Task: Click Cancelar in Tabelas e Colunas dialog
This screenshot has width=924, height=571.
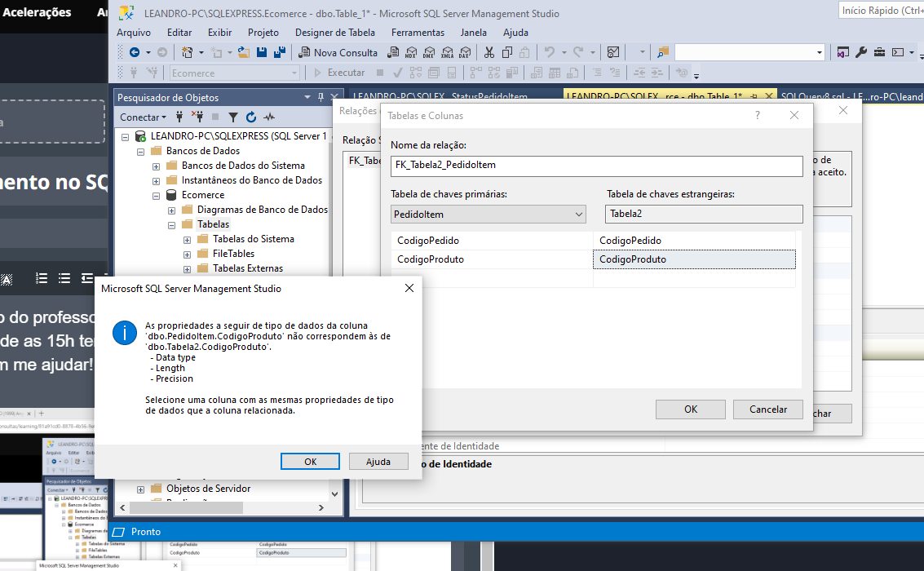Action: point(768,409)
